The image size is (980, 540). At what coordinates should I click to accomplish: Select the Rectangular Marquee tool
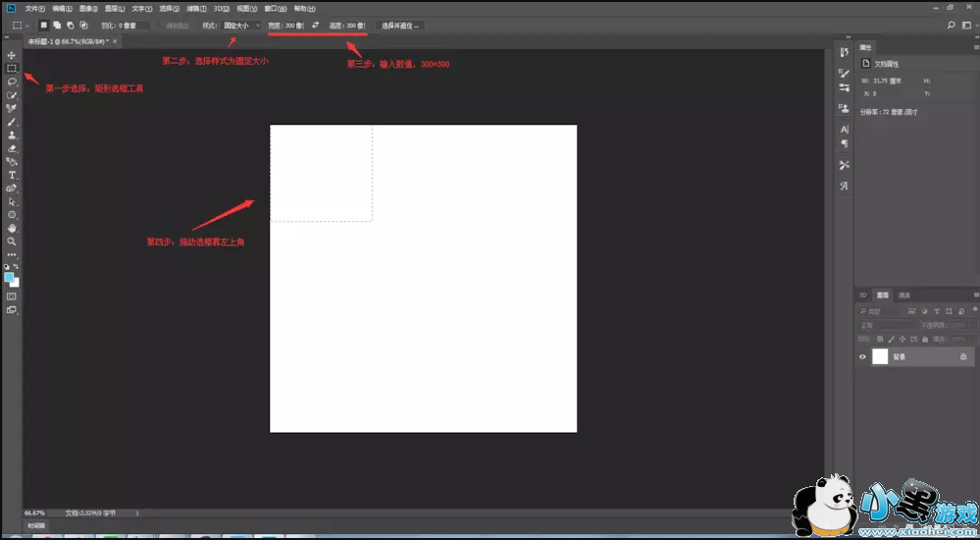coord(12,68)
